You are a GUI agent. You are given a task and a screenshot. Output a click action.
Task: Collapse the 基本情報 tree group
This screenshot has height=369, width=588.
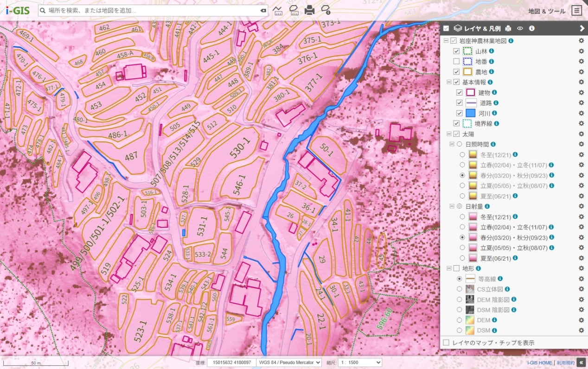pos(449,82)
